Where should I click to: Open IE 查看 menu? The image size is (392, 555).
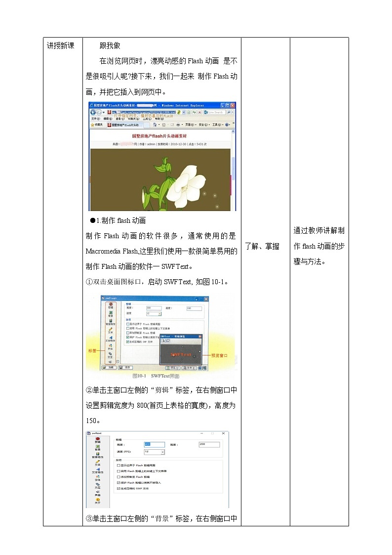click(x=120, y=119)
